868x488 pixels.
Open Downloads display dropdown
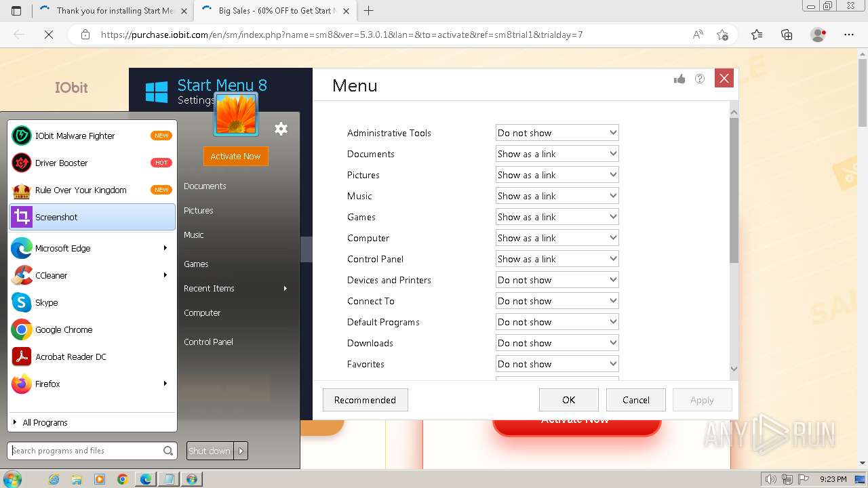pyautogui.click(x=557, y=343)
